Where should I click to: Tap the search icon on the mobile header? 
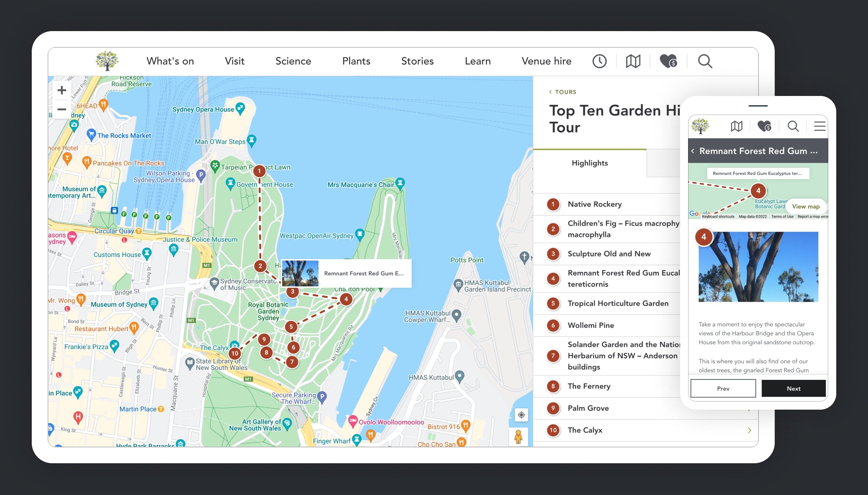[x=793, y=126]
